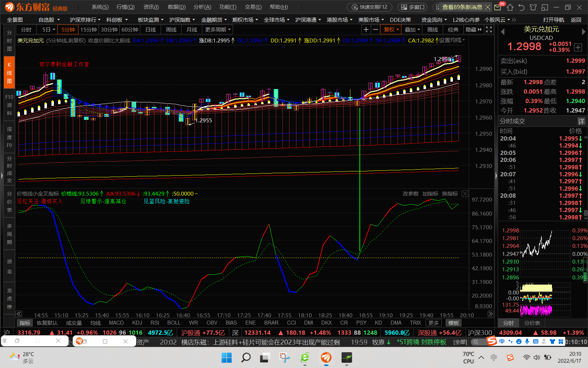Click 打开导航 link
The image size is (588, 368).
tap(554, 20)
